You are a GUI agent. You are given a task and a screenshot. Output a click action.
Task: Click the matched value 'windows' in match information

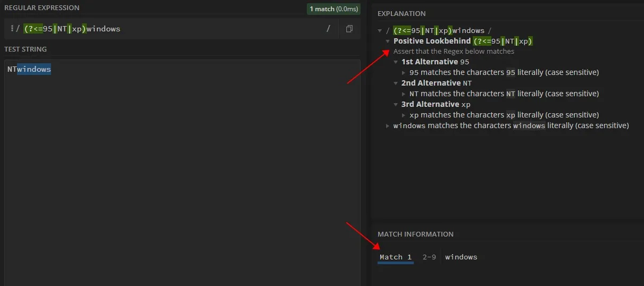click(x=461, y=257)
